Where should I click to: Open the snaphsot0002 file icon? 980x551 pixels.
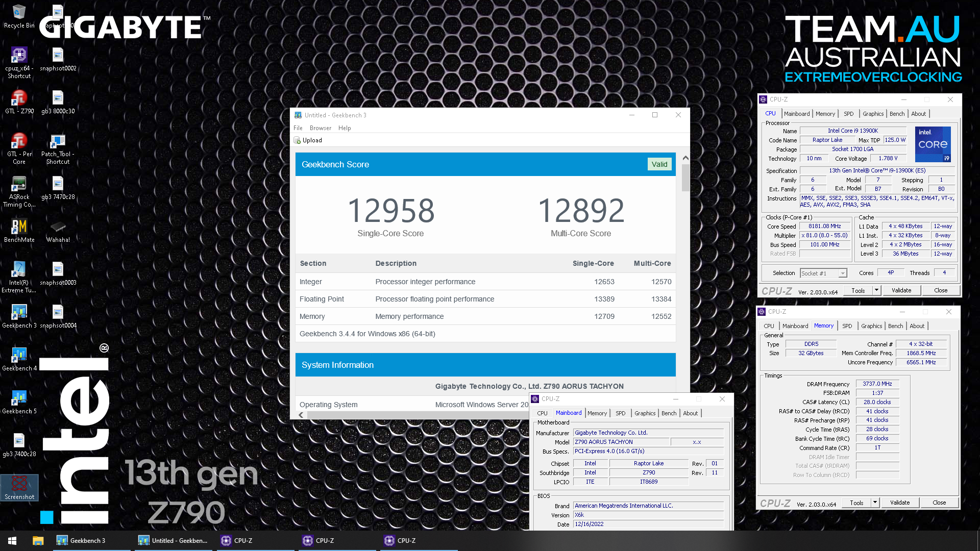[x=58, y=59]
